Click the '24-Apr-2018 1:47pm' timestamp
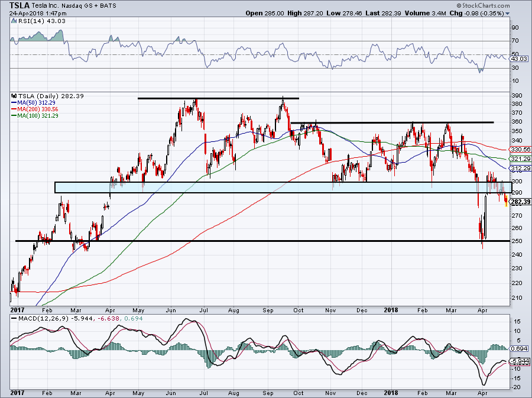This screenshot has height=398, width=532. click(38, 14)
